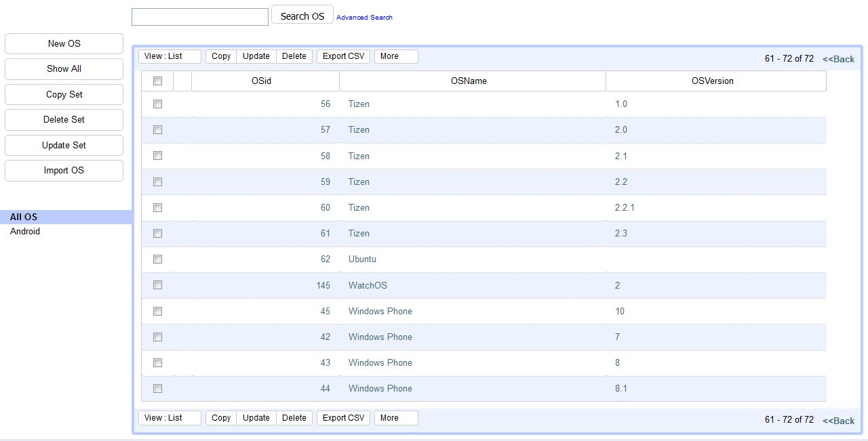Check the checkbox for Tizen 2.2 row (OSid 59)
Image resolution: width=868 pixels, height=441 pixels.
pos(158,182)
